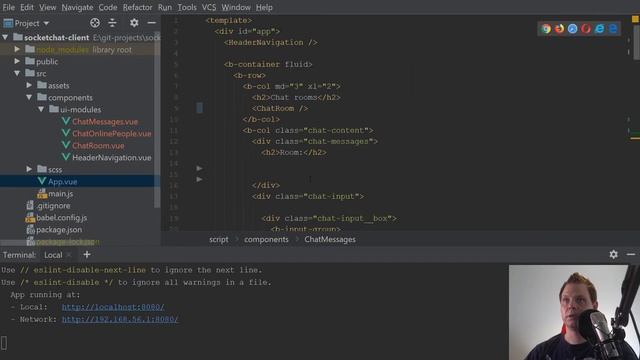Image resolution: width=640 pixels, height=360 pixels.
Task: Select HeaderNavigation.vue file
Action: (x=112, y=158)
